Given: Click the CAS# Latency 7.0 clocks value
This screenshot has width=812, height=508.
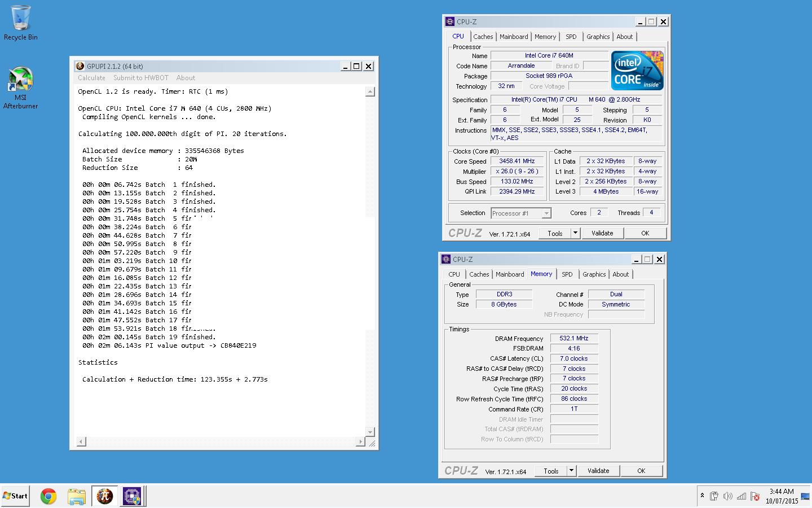Looking at the screenshot, I should 574,359.
